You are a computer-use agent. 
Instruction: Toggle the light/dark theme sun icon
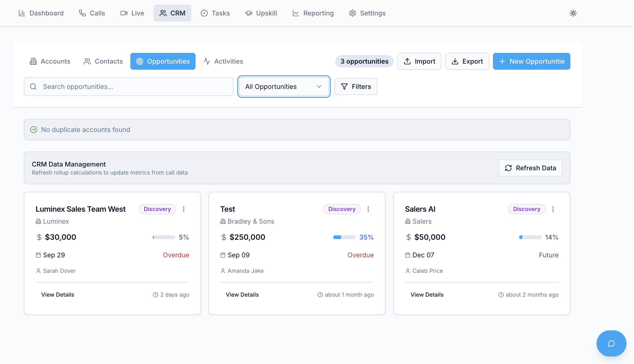(573, 13)
